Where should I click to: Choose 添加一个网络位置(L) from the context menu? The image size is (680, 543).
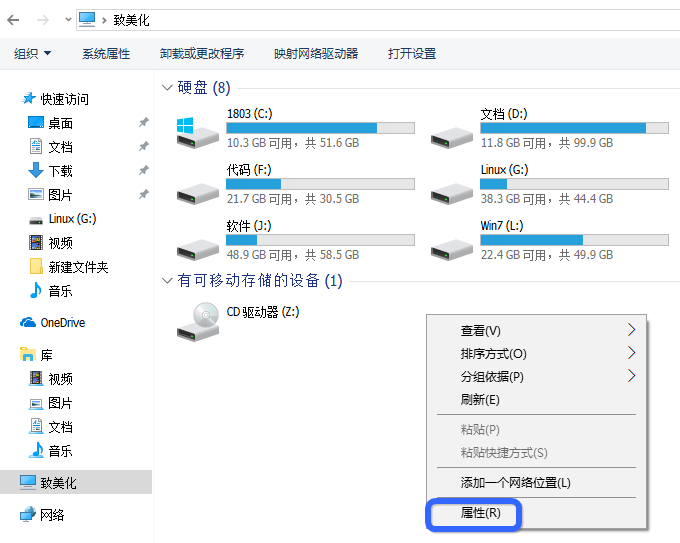[x=536, y=483]
